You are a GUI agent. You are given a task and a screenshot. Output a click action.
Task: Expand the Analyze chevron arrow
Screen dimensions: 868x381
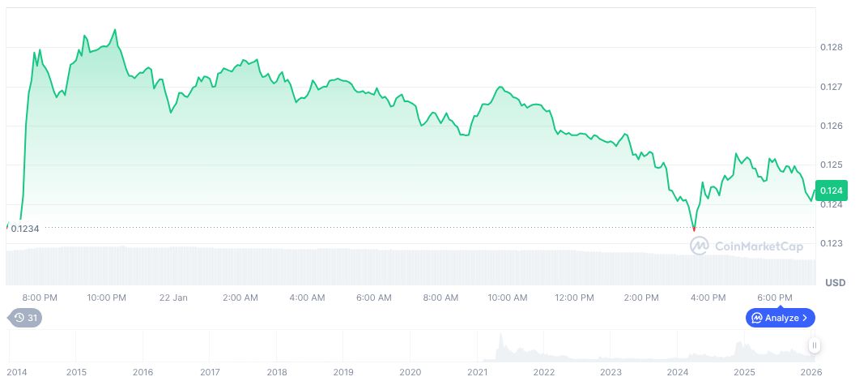pyautogui.click(x=805, y=318)
